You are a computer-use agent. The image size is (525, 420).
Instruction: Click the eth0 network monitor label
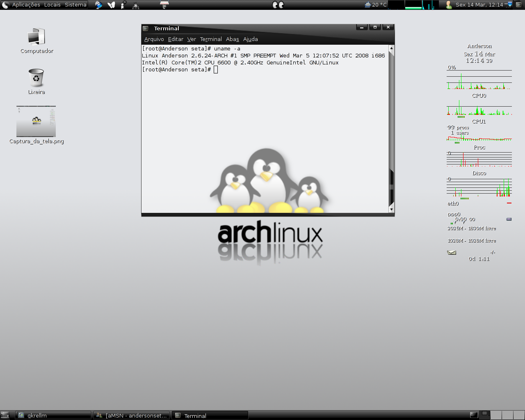(453, 203)
